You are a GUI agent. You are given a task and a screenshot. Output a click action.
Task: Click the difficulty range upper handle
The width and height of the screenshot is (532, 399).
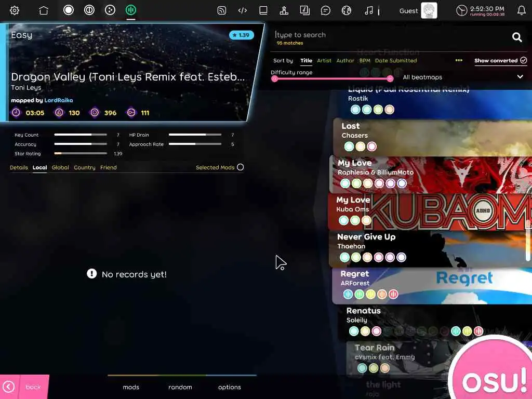click(x=390, y=79)
